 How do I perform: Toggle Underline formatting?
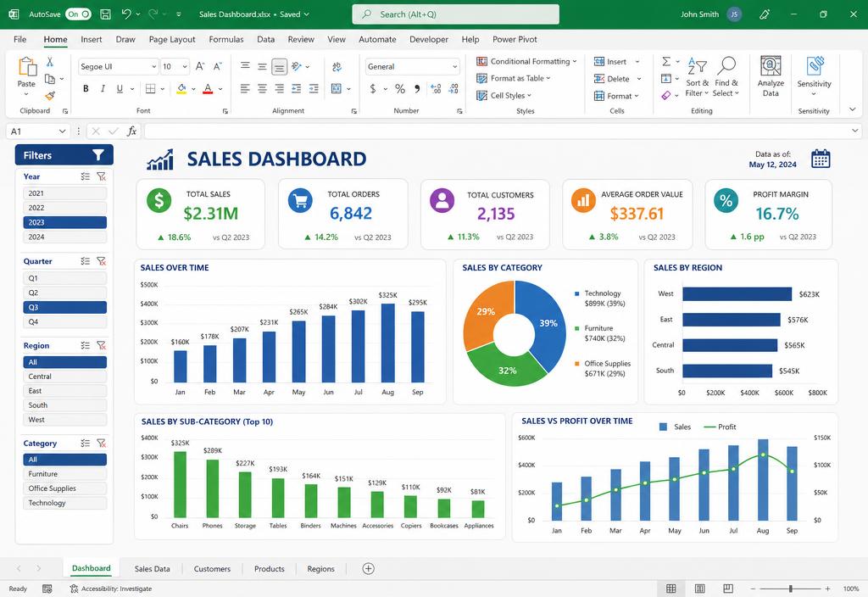click(120, 88)
